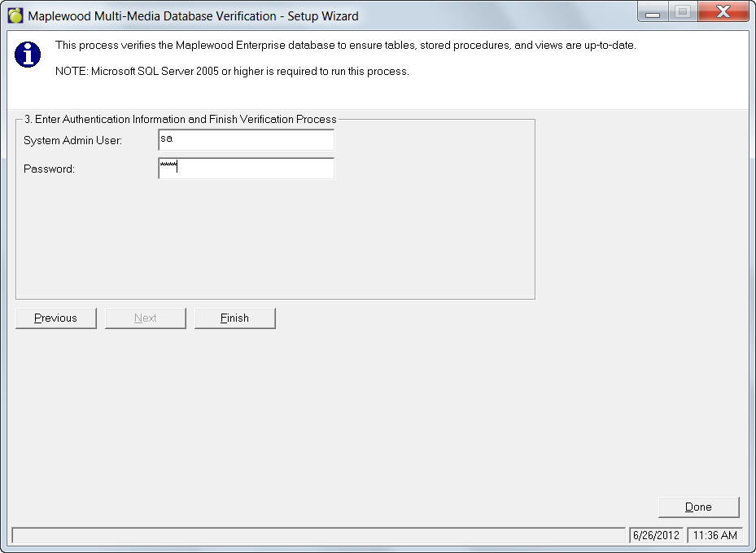This screenshot has width=756, height=553.
Task: Close the Database Verification wizard
Action: click(x=721, y=13)
